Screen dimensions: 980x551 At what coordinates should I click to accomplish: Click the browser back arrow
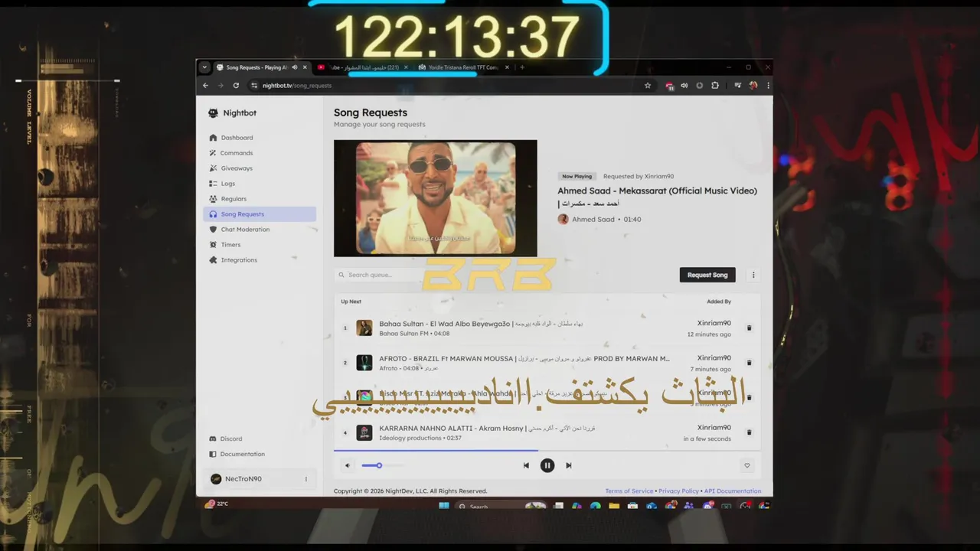205,86
